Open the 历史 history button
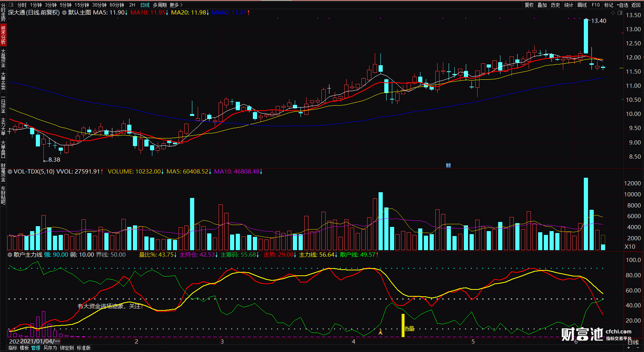This screenshot has height=352, width=644. click(x=556, y=5)
